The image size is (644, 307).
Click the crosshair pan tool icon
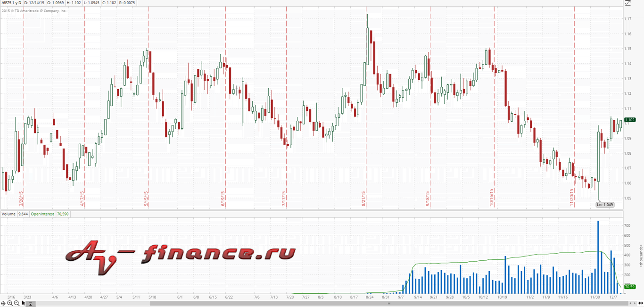click(3, 303)
